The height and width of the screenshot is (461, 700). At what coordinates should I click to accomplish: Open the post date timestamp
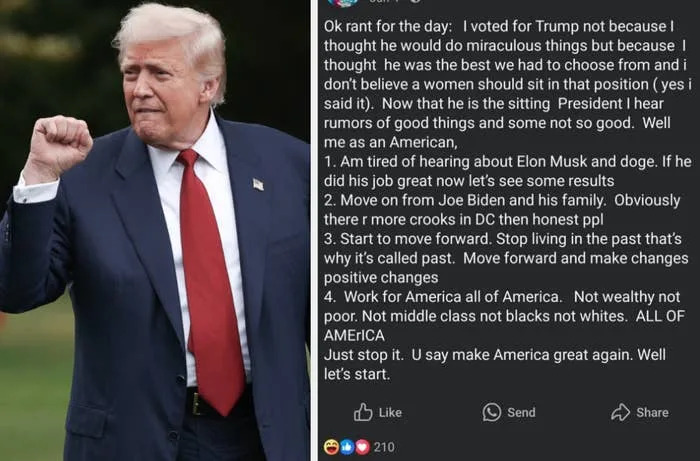click(x=379, y=1)
